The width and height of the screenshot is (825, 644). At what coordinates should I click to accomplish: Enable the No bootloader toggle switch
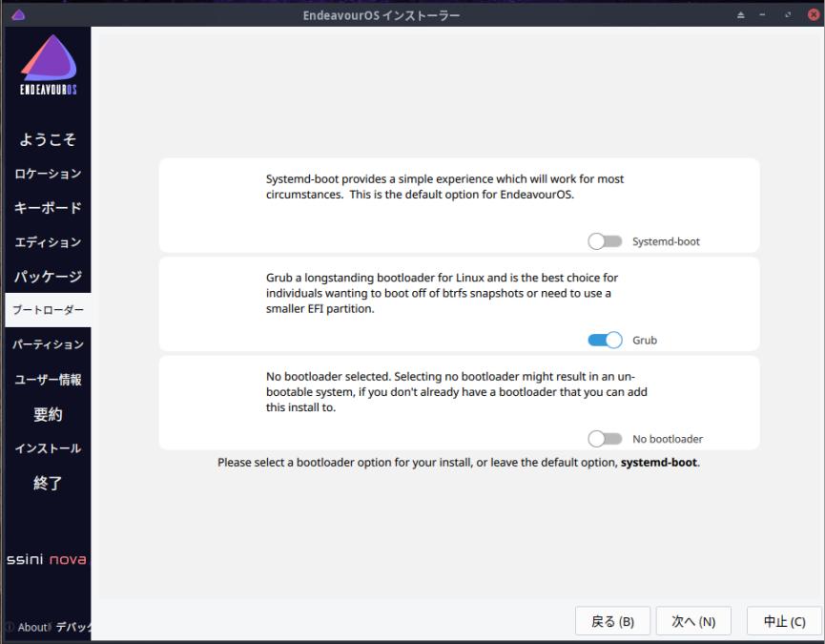coord(605,439)
